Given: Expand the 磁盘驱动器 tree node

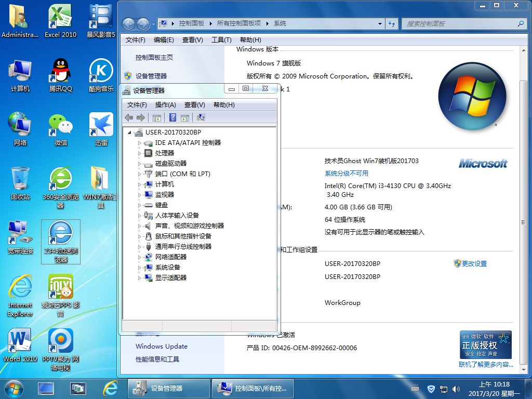Looking at the screenshot, I should pos(139,164).
